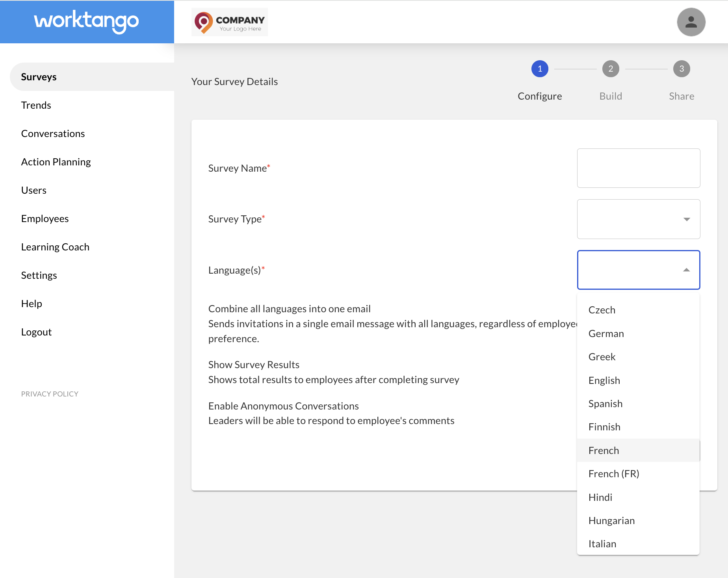Click the WorkTango logo
This screenshot has width=728, height=578.
click(87, 21)
